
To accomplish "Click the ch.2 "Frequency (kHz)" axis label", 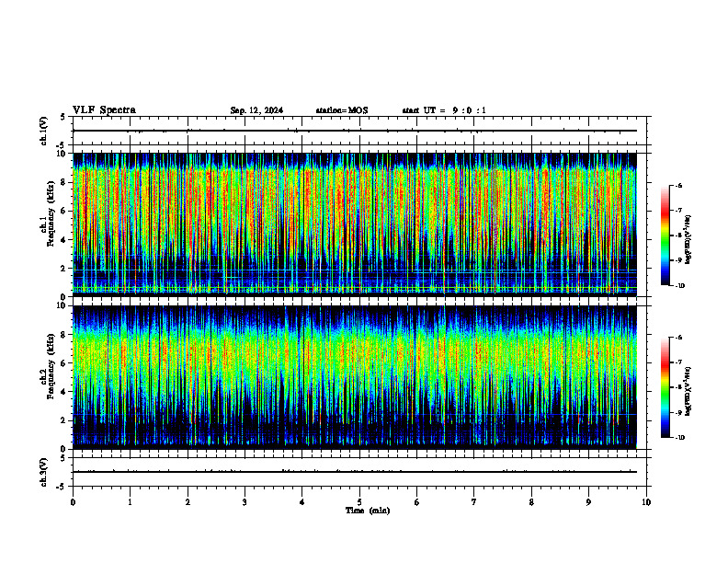I will pos(51,366).
